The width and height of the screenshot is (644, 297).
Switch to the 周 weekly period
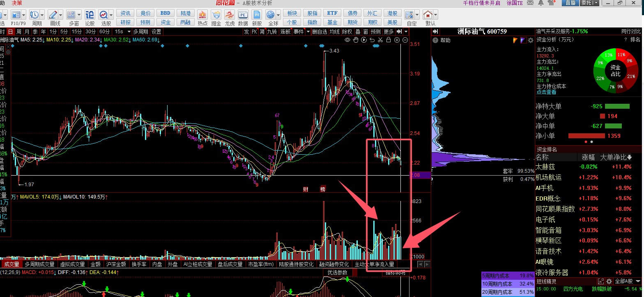coord(19,32)
